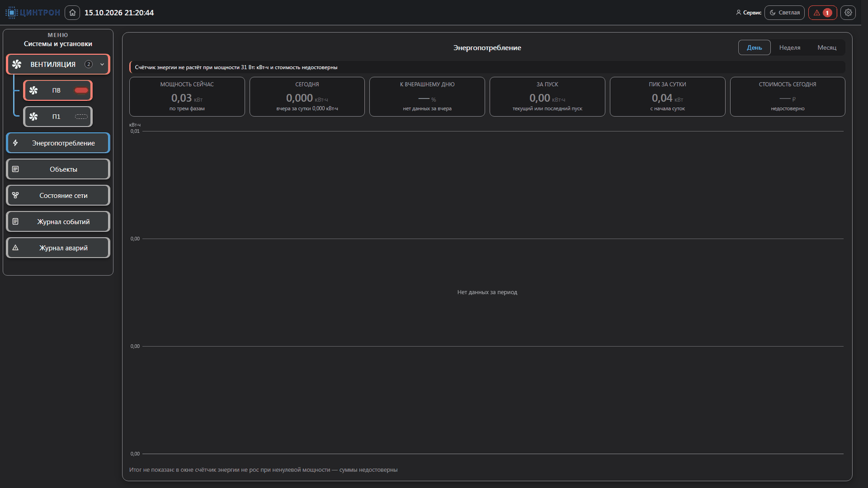Select the День period tab
This screenshot has width=868, height=488.
[x=754, y=48]
